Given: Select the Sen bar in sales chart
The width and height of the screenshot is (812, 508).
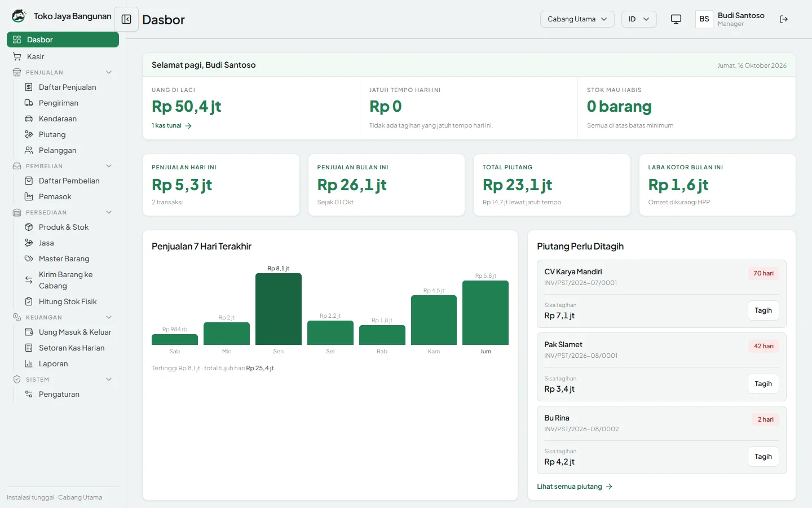Looking at the screenshot, I should [x=279, y=309].
